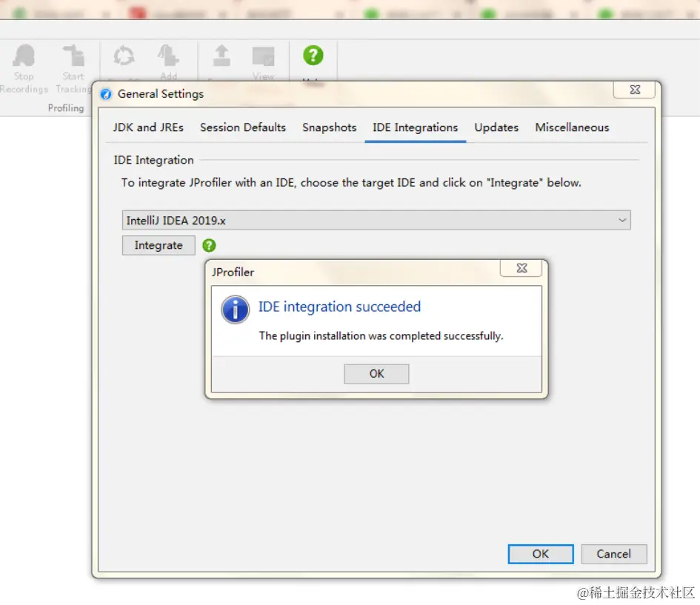Open the Snapshots tab
Image resolution: width=700 pixels, height=605 pixels.
click(x=330, y=127)
